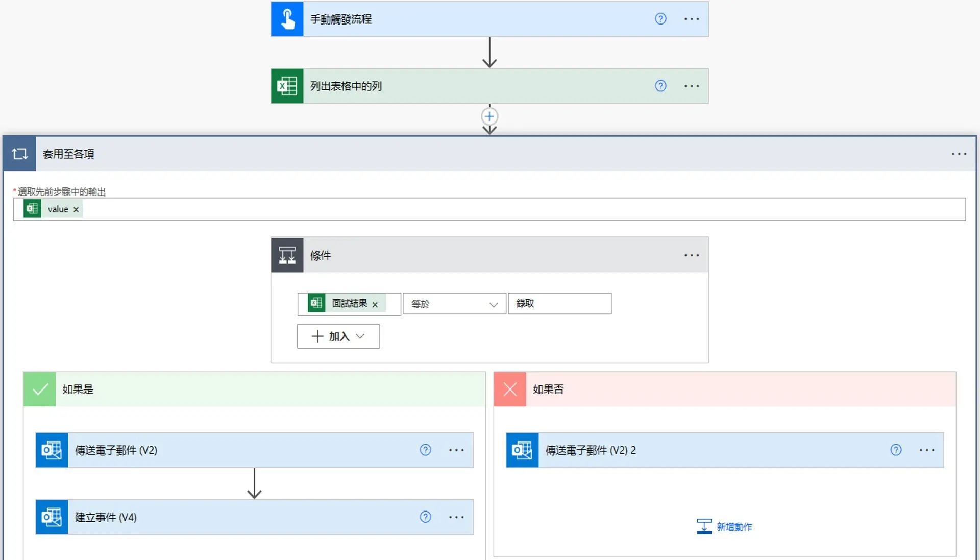
Task: Click the 條件 card title
Action: pyautogui.click(x=321, y=255)
